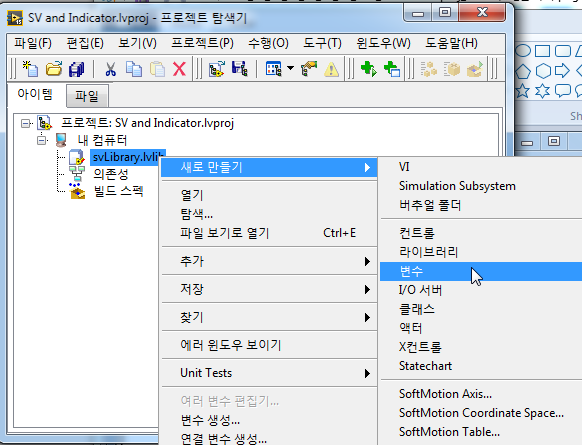Collapse the 프로젝트 root tree node

25,123
